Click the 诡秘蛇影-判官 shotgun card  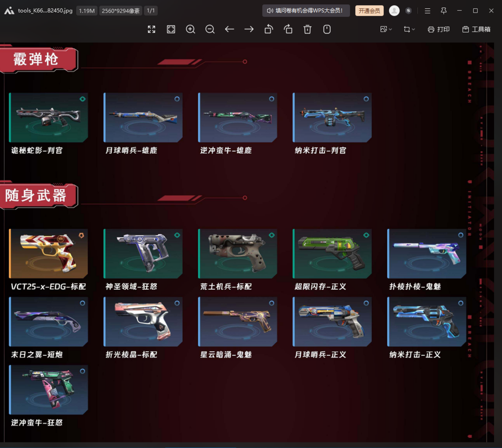point(48,118)
